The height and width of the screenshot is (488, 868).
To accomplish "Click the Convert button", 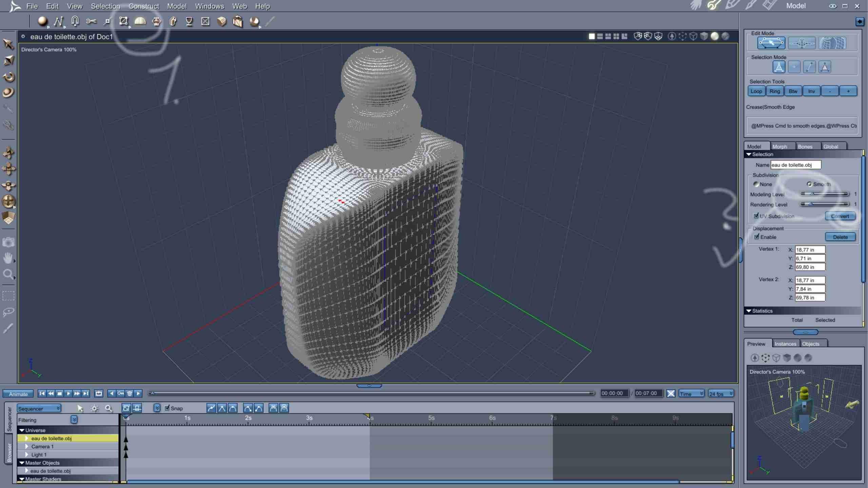I will coord(840,216).
